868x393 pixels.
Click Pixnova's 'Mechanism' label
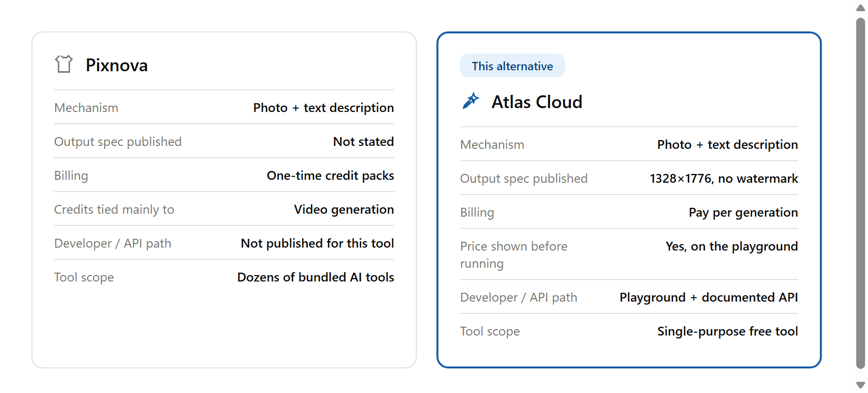tap(86, 108)
